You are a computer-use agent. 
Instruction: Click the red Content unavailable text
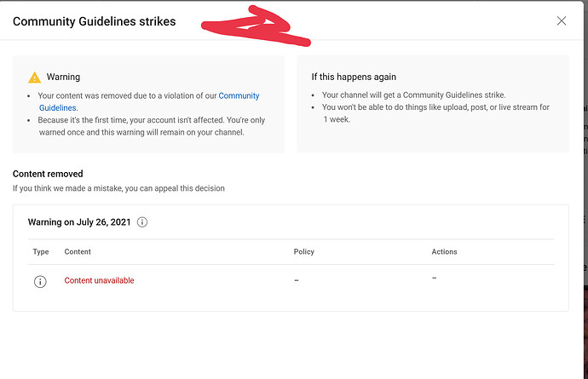click(99, 280)
